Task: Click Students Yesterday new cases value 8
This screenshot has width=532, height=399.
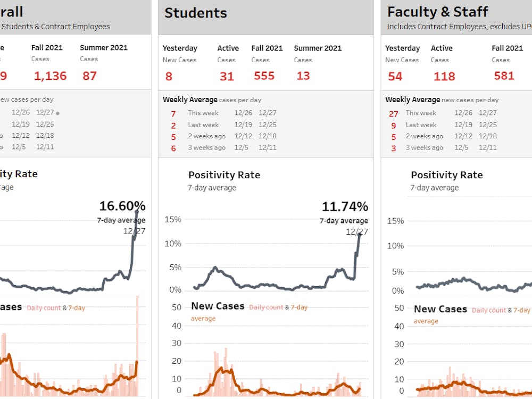Action: click(x=169, y=77)
